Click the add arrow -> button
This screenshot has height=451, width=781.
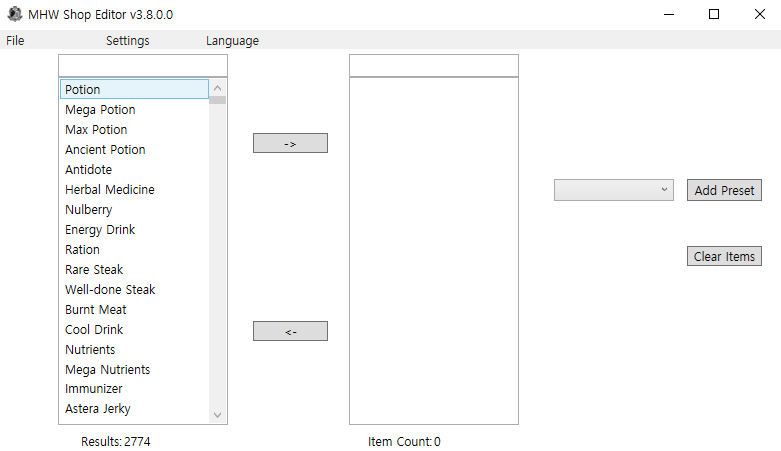(290, 143)
